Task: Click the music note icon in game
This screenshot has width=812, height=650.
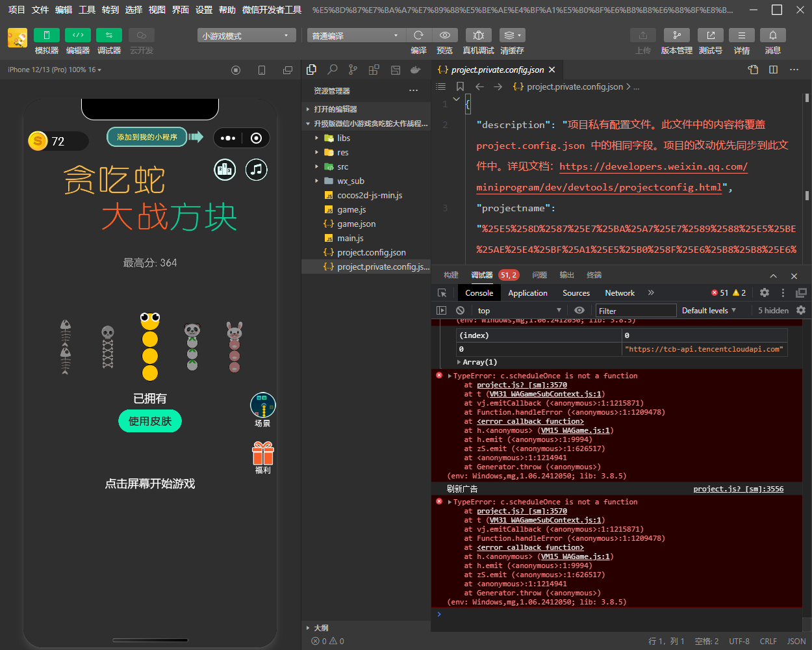Action: click(x=257, y=170)
